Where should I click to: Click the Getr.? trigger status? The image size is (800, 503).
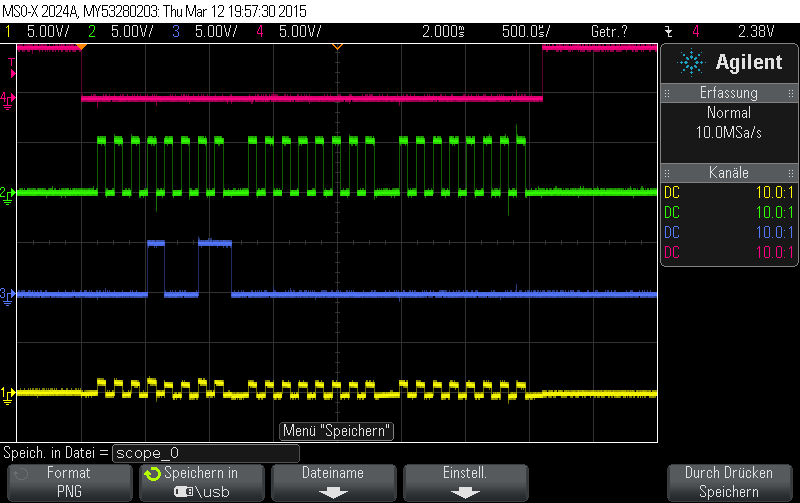tap(609, 32)
